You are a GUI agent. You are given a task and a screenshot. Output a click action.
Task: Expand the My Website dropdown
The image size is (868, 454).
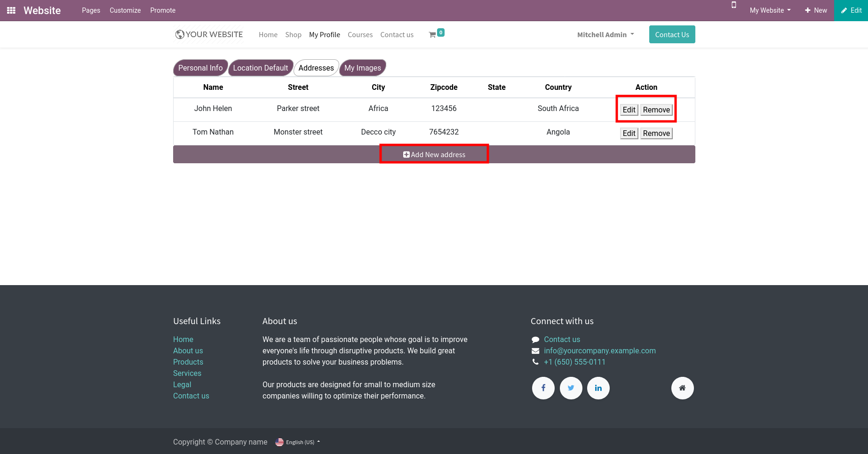coord(770,10)
